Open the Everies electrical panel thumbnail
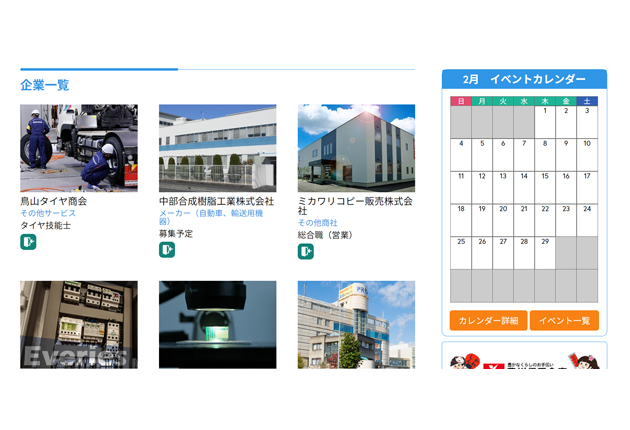This screenshot has height=430, width=630. coord(79,325)
